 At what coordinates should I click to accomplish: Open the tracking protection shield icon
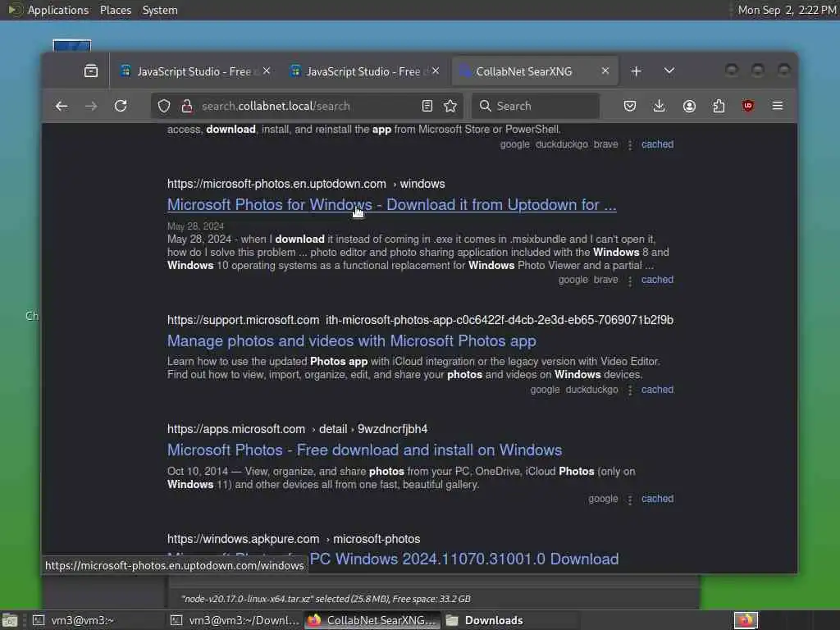tap(164, 106)
